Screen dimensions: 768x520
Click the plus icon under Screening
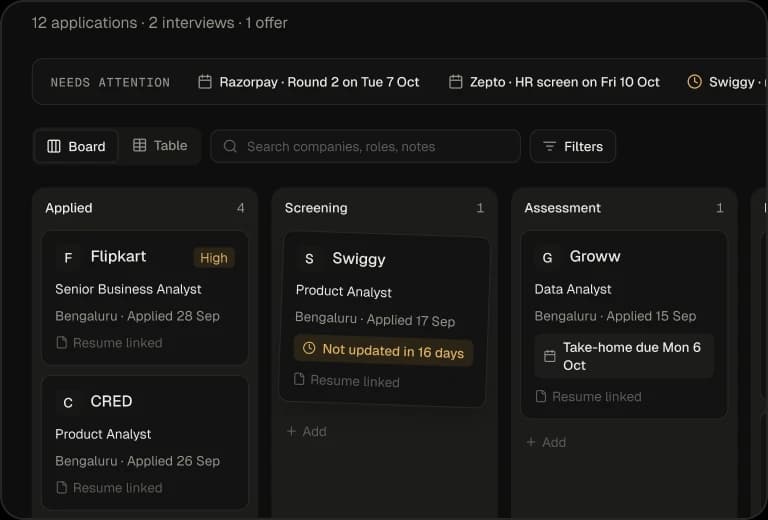(x=291, y=431)
